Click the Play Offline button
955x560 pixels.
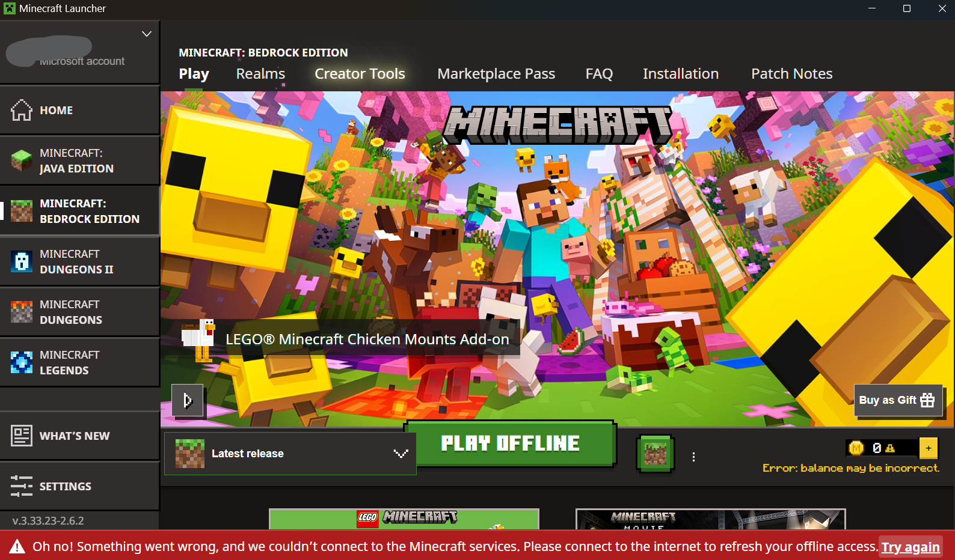(511, 443)
